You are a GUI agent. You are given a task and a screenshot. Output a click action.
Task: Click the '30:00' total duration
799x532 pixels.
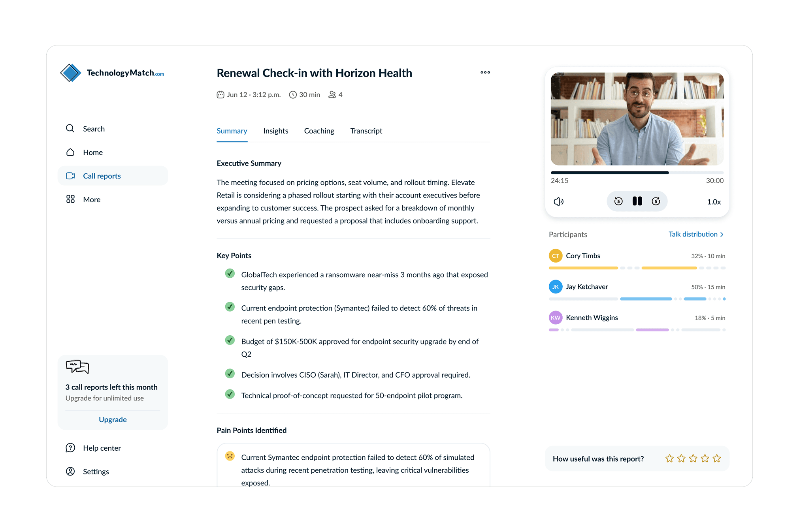[715, 180]
